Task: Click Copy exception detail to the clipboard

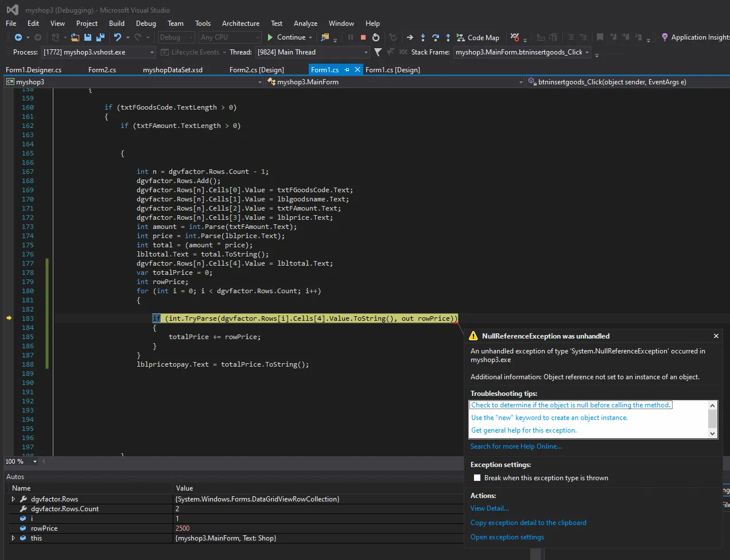Action: (x=528, y=523)
